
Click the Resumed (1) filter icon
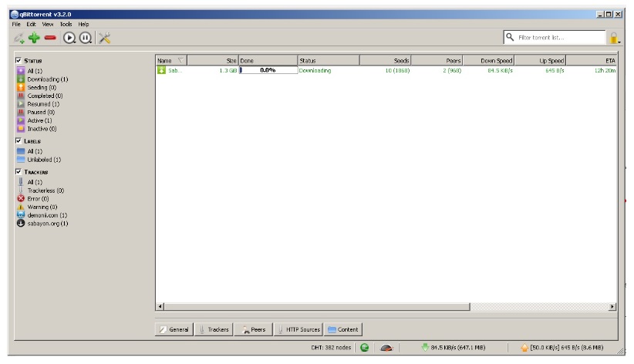pyautogui.click(x=21, y=104)
